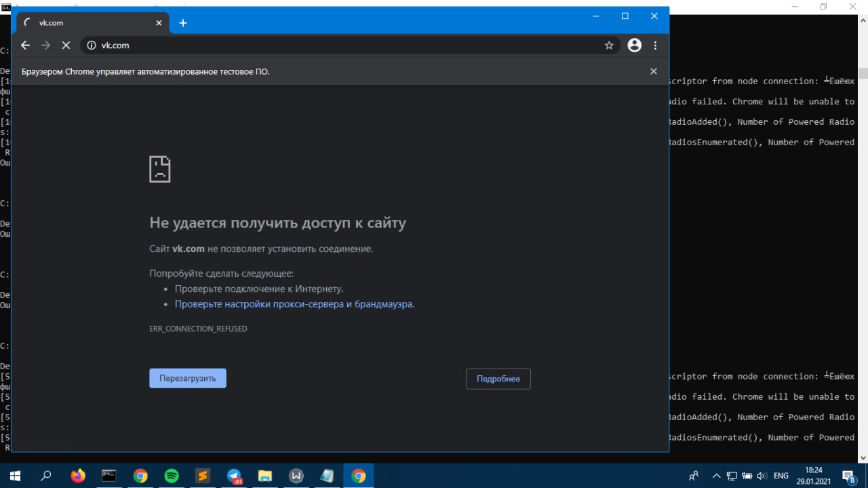Image resolution: width=868 pixels, height=488 pixels.
Task: Click the Подробнее details button
Action: click(498, 379)
